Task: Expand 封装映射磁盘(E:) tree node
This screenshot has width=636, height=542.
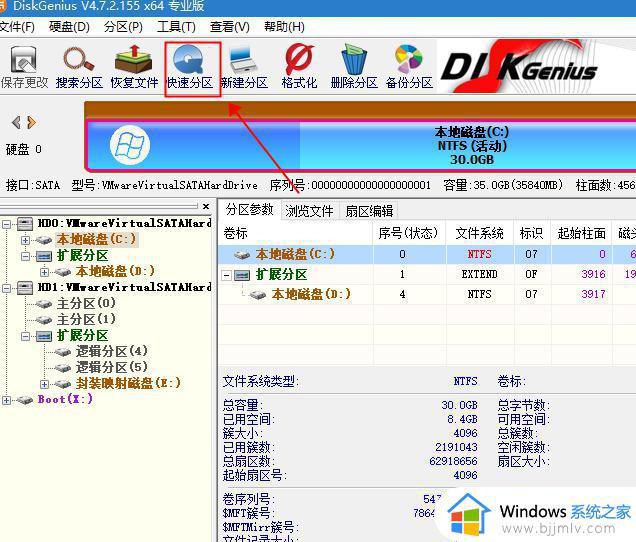Action: coord(44,384)
